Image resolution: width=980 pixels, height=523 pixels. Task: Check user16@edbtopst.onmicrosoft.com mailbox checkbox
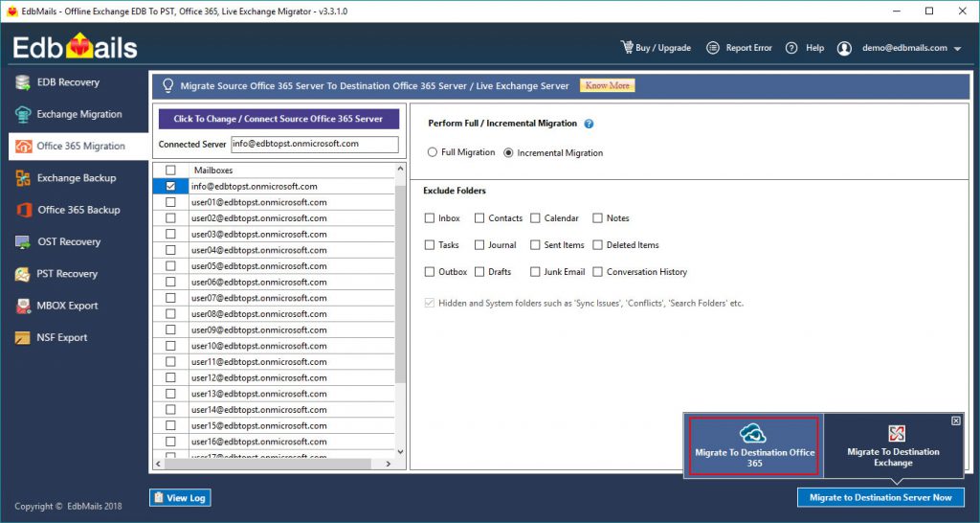click(170, 442)
